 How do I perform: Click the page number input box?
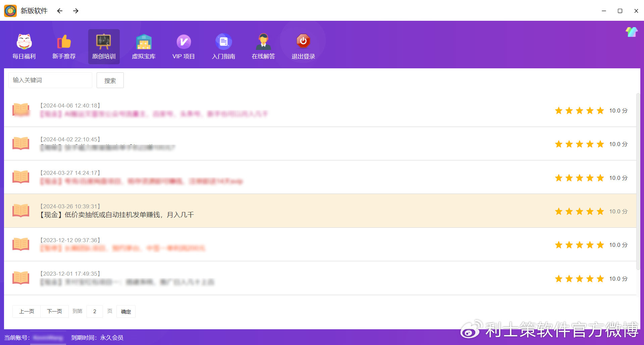click(x=95, y=312)
